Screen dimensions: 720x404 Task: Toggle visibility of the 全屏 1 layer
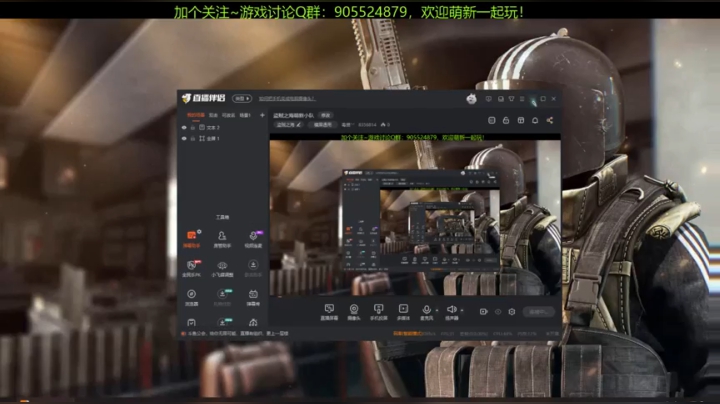click(x=184, y=138)
